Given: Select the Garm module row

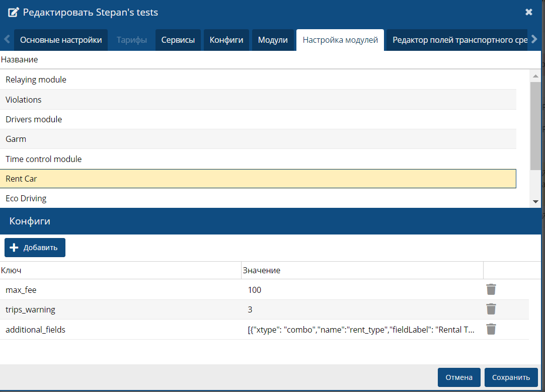Looking at the screenshot, I should 258,139.
